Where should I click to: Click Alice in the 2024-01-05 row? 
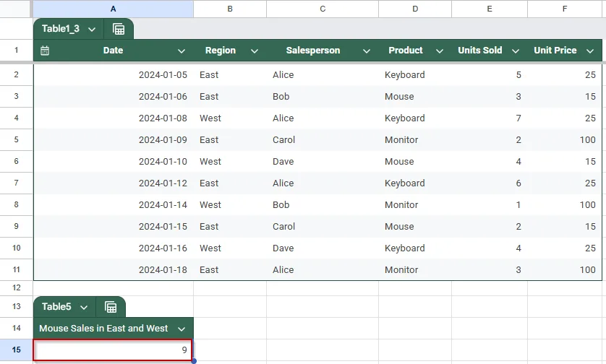(283, 75)
